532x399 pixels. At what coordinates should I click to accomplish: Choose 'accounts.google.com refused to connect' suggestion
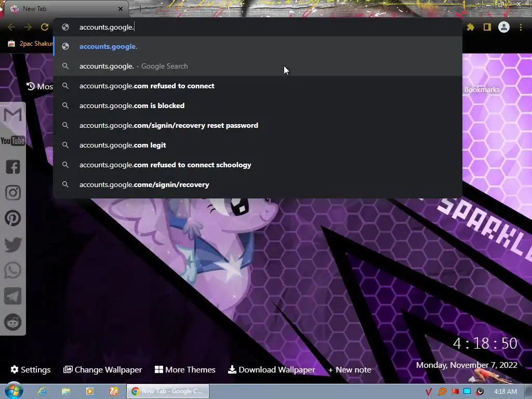point(258,86)
